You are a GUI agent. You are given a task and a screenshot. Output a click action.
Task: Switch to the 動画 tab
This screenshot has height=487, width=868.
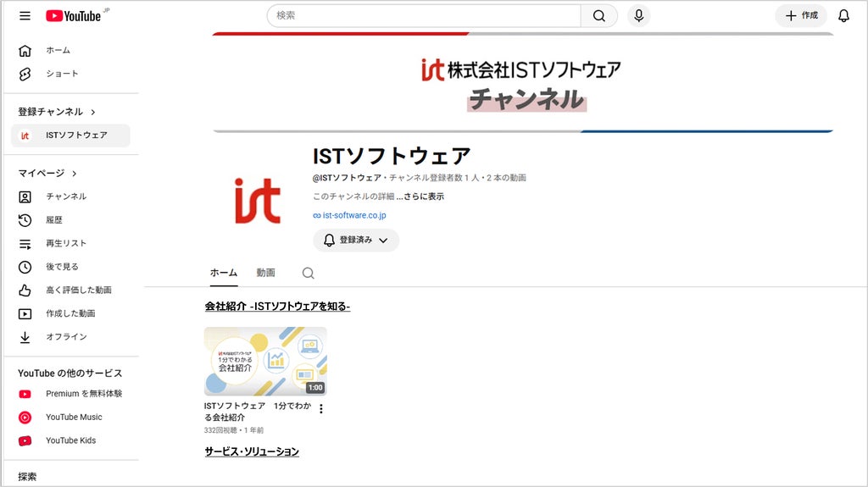265,273
